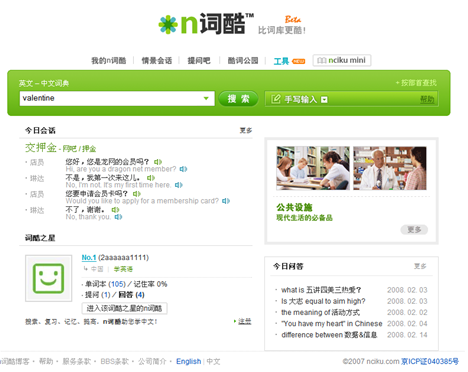Open 情景会话 menu item

coord(157,61)
